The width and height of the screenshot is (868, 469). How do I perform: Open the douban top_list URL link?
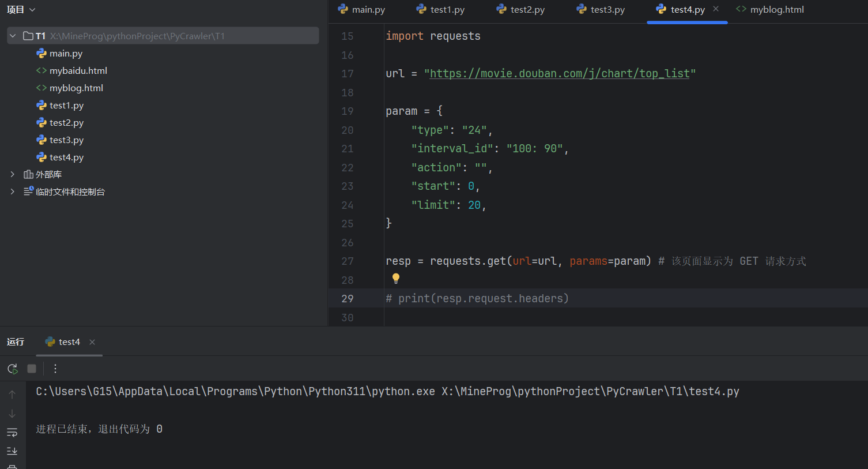(x=559, y=74)
